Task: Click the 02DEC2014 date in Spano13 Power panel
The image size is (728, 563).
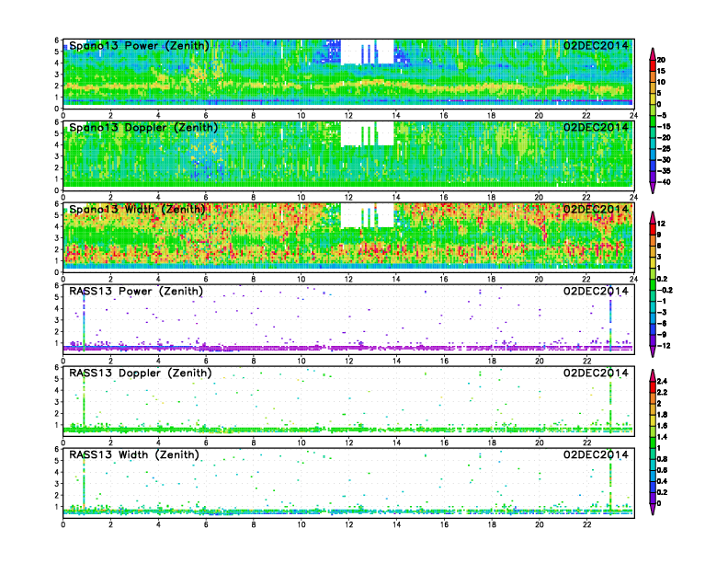Action: click(596, 46)
